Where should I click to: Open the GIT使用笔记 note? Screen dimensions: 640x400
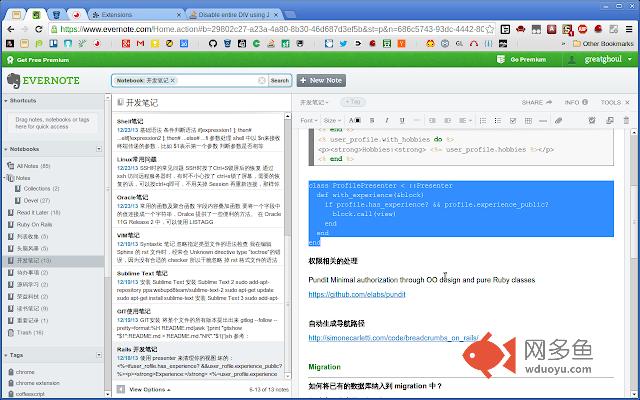tap(199, 323)
